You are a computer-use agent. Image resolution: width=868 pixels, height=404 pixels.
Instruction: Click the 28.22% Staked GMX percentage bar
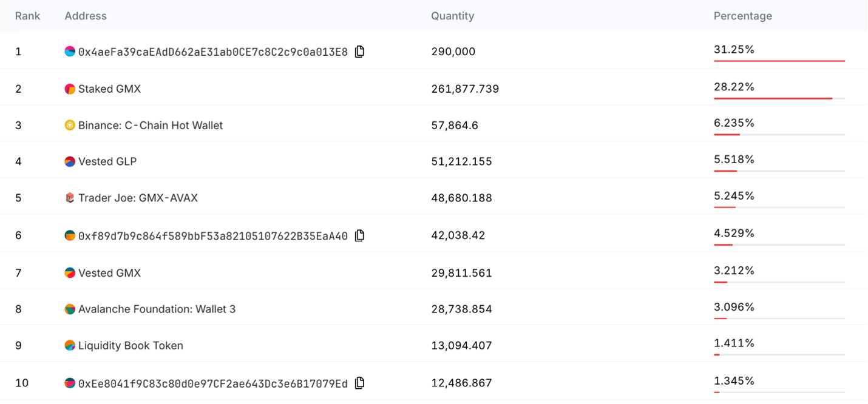coord(779,98)
